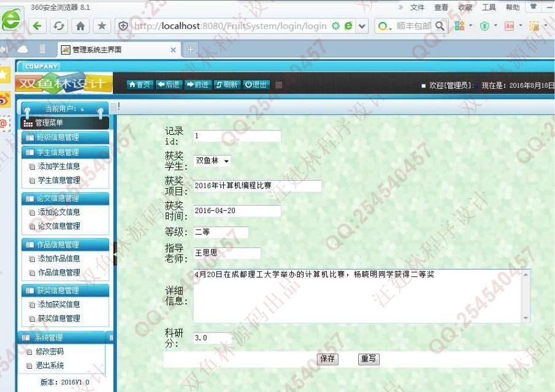555x392 pixels.
Task: Collapse the 论文信息管理 menu section
Action: [65, 198]
